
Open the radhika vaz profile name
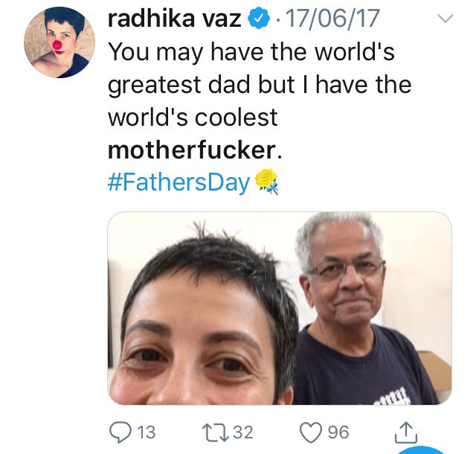click(173, 21)
